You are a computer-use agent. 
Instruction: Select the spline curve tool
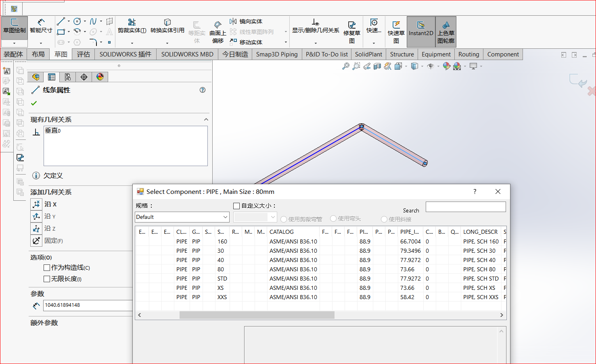(x=93, y=21)
